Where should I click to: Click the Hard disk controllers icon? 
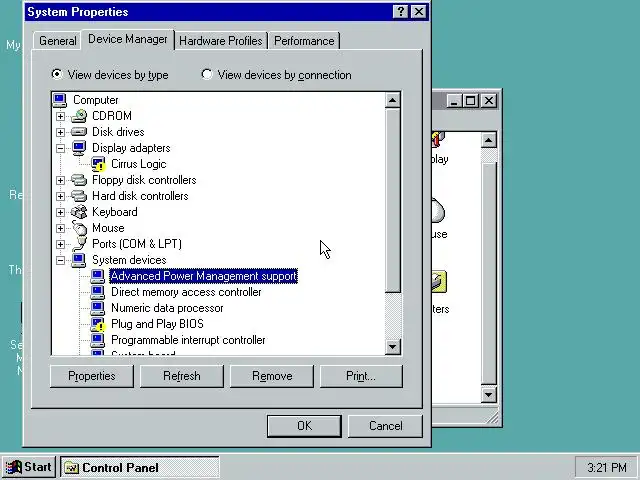click(79, 196)
